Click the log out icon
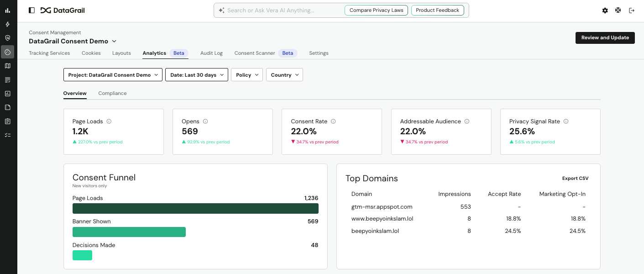 [632, 10]
